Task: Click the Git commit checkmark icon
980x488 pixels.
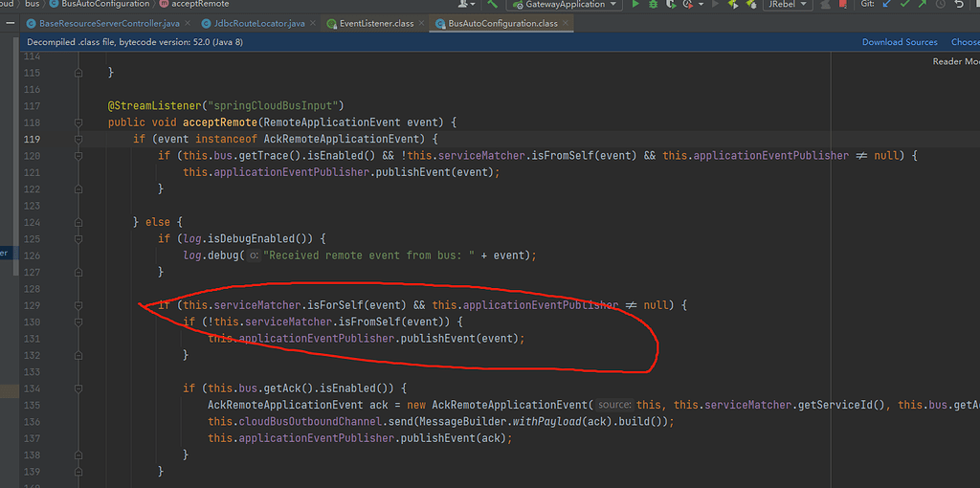Action: pos(904,5)
